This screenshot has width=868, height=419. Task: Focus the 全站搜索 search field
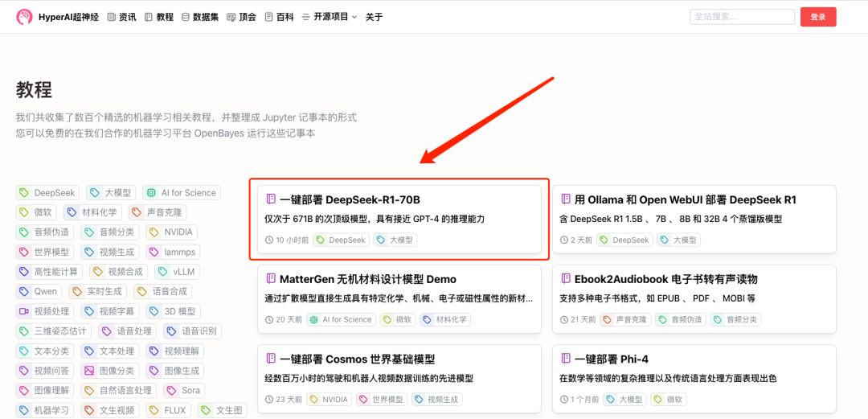tap(743, 17)
